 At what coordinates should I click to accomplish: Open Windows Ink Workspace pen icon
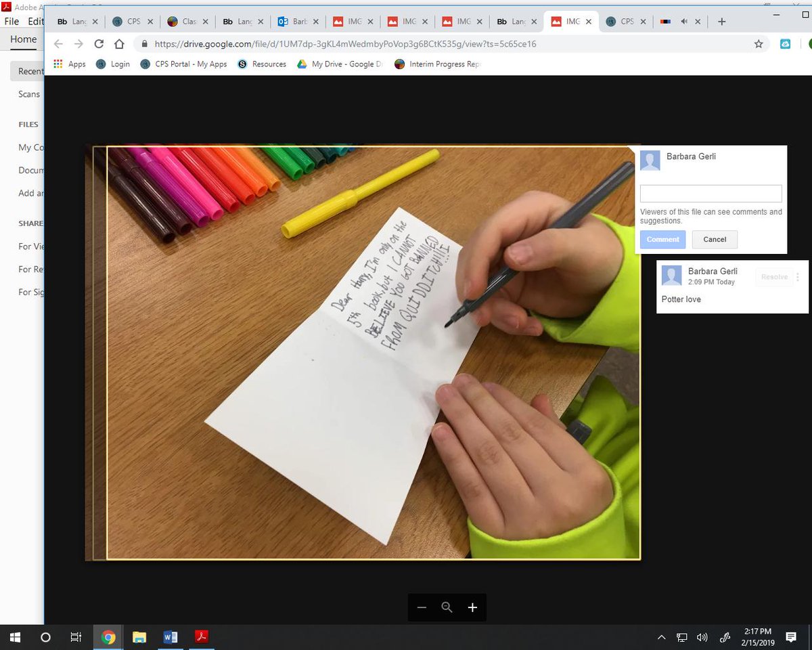(725, 637)
